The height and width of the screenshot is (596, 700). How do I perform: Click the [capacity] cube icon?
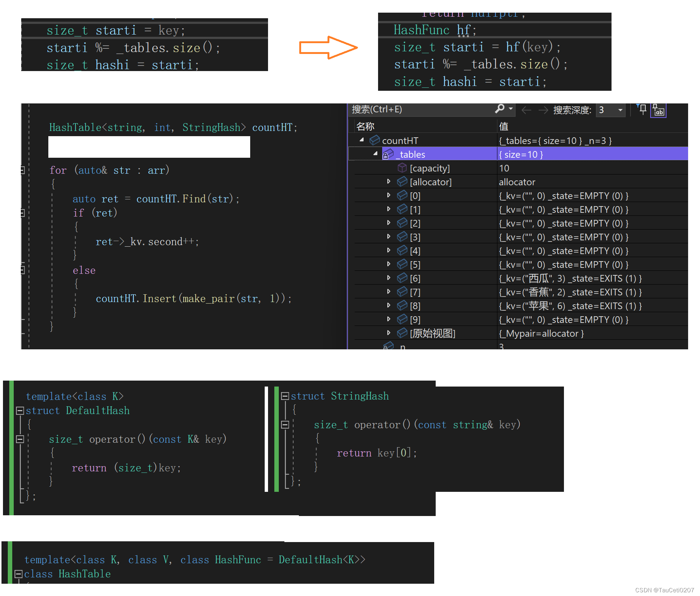click(402, 168)
